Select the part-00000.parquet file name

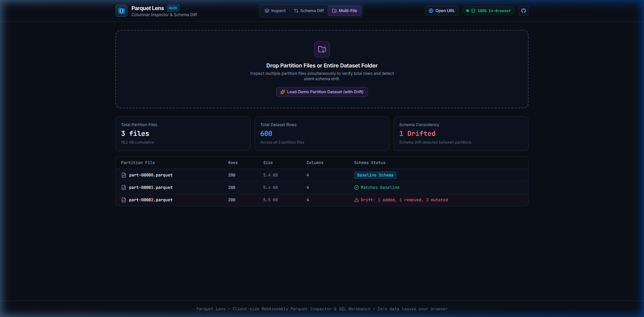click(x=151, y=175)
